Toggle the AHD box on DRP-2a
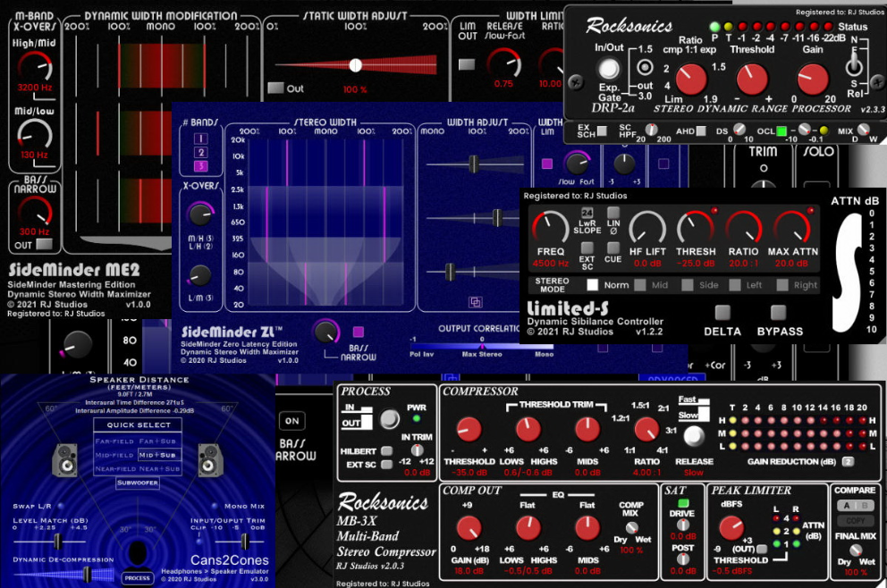The height and width of the screenshot is (588, 887). coord(701,130)
